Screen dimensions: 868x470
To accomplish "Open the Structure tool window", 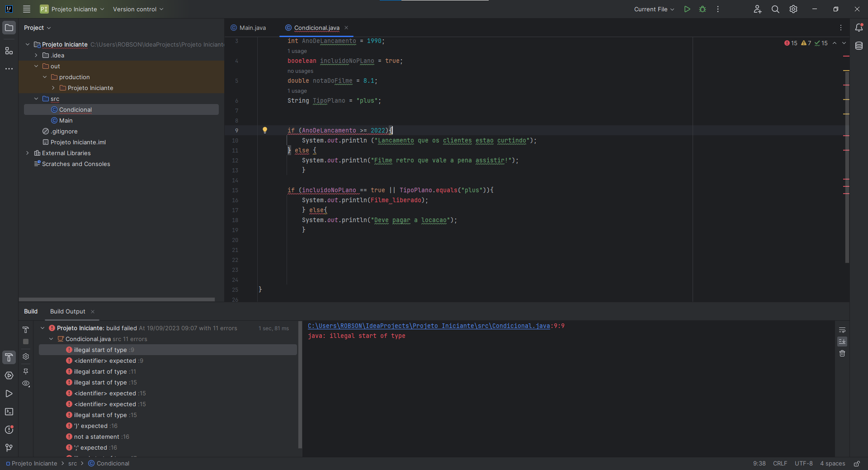I will click(x=9, y=51).
